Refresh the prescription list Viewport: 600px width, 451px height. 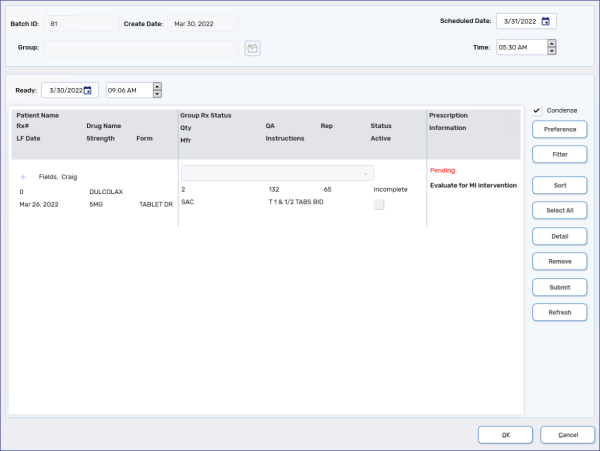point(560,312)
